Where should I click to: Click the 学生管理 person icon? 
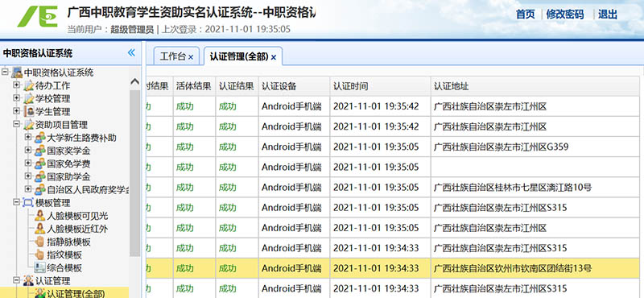(29, 112)
